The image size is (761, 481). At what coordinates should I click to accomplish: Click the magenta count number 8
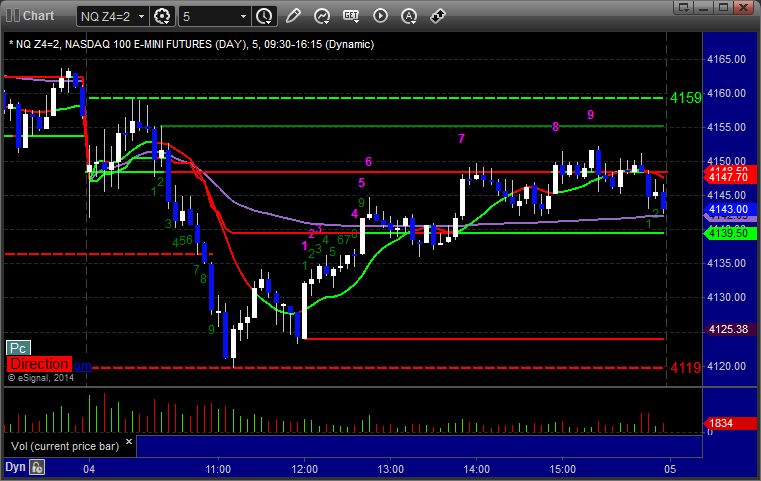pyautogui.click(x=555, y=127)
